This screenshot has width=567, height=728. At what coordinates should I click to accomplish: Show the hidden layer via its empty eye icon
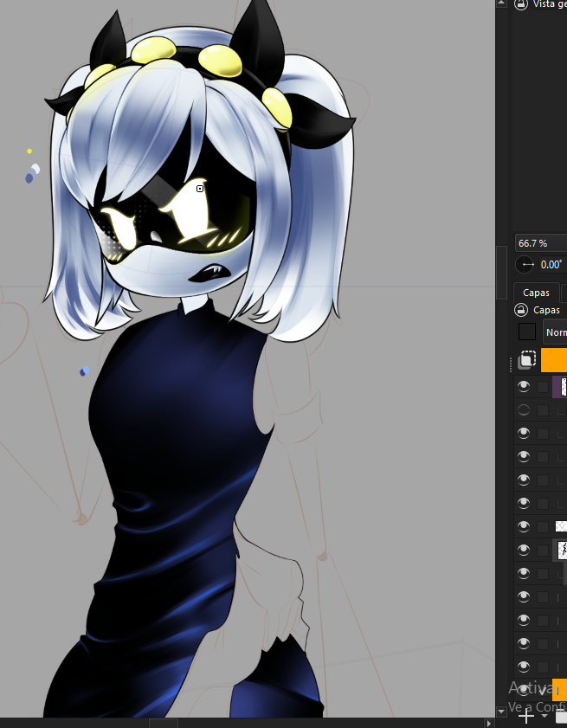[524, 410]
